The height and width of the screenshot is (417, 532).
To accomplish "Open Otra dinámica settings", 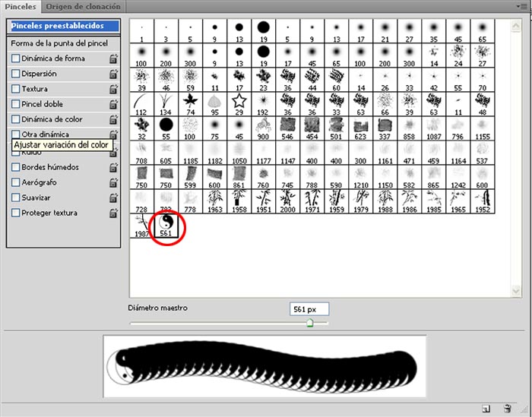I will (x=45, y=134).
